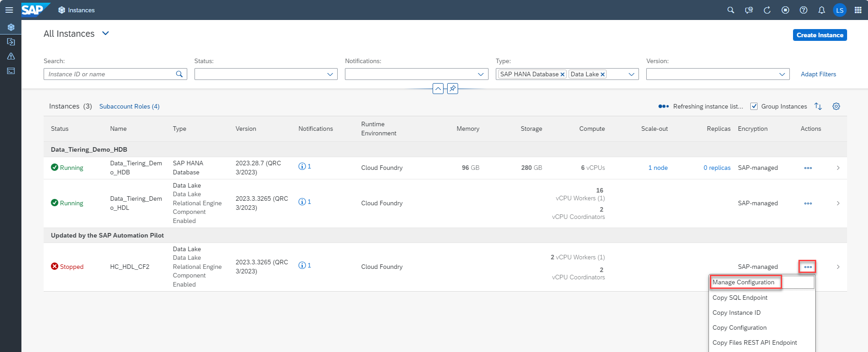The width and height of the screenshot is (868, 352).
Task: Click the Data_Tiering_Demo_HDB group header row
Action: (x=445, y=149)
